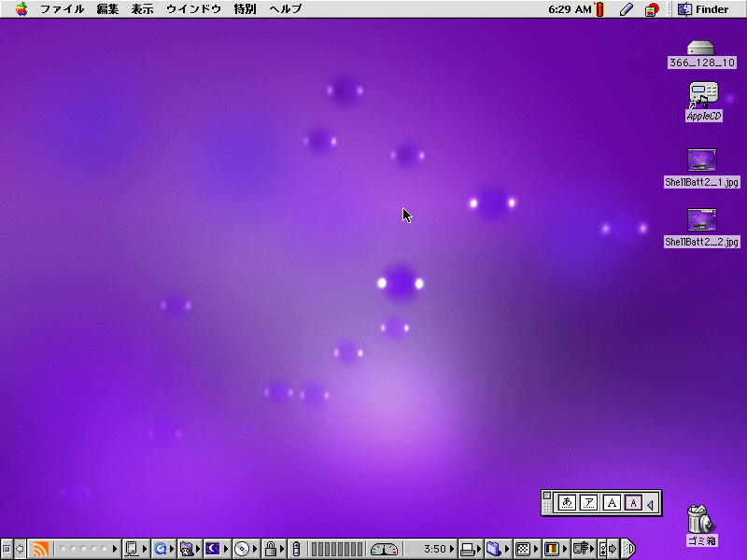Open the CD player strip module
747x560 pixels.
click(x=246, y=549)
